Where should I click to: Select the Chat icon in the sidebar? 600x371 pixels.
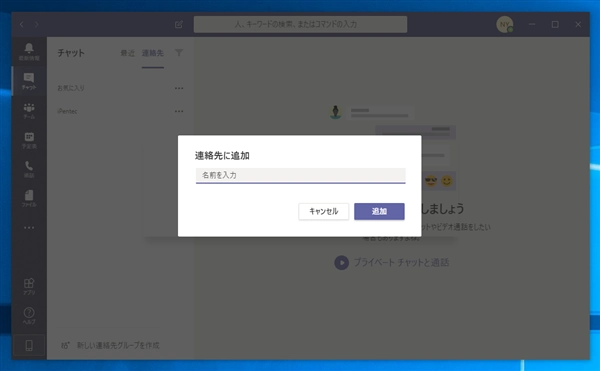[29, 81]
